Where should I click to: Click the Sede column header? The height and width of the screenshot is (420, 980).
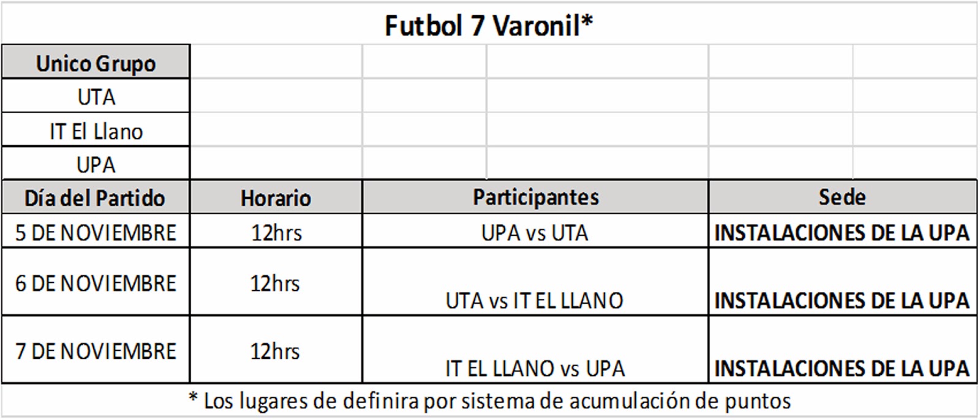pos(842,197)
